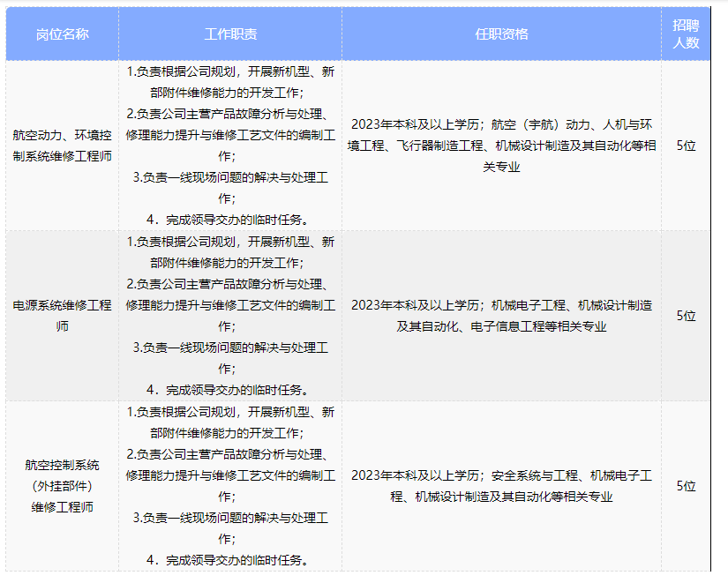Click the 任职资格 column header
Viewport: 728px width, 583px height.
tap(501, 34)
